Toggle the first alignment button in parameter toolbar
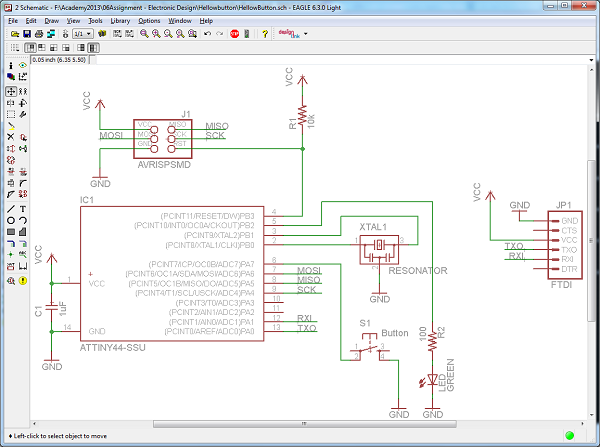 point(30,48)
